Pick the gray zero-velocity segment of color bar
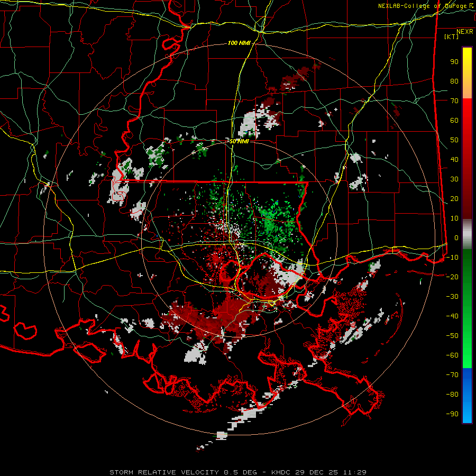The width and height of the screenshot is (476, 476). click(467, 234)
